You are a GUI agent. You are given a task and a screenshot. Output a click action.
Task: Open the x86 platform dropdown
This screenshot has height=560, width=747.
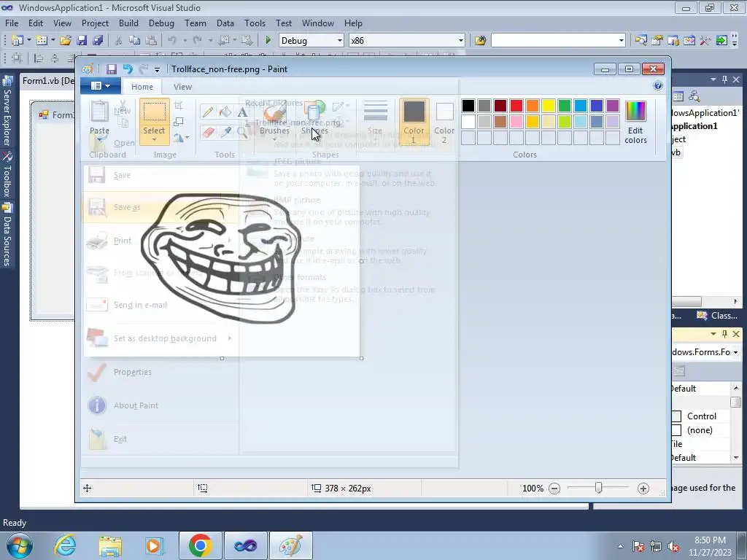(x=461, y=41)
